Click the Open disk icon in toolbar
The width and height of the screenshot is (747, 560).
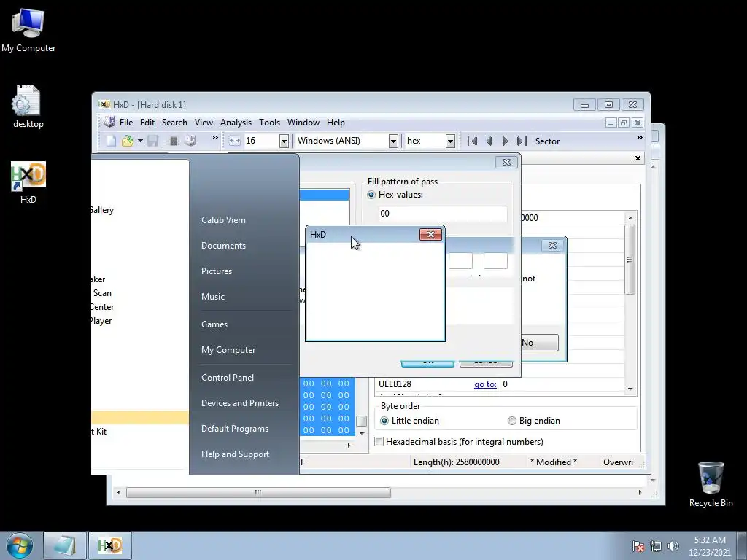coord(190,141)
